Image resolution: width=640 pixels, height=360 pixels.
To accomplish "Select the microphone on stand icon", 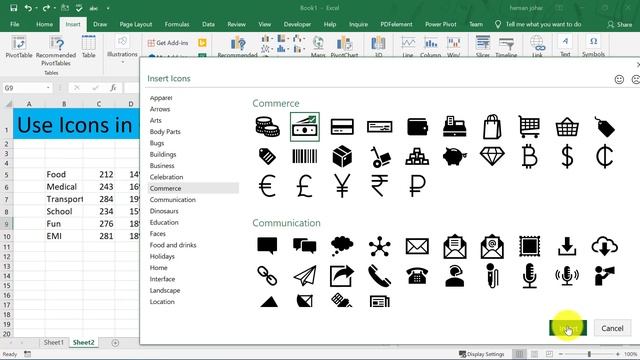I will tap(529, 276).
